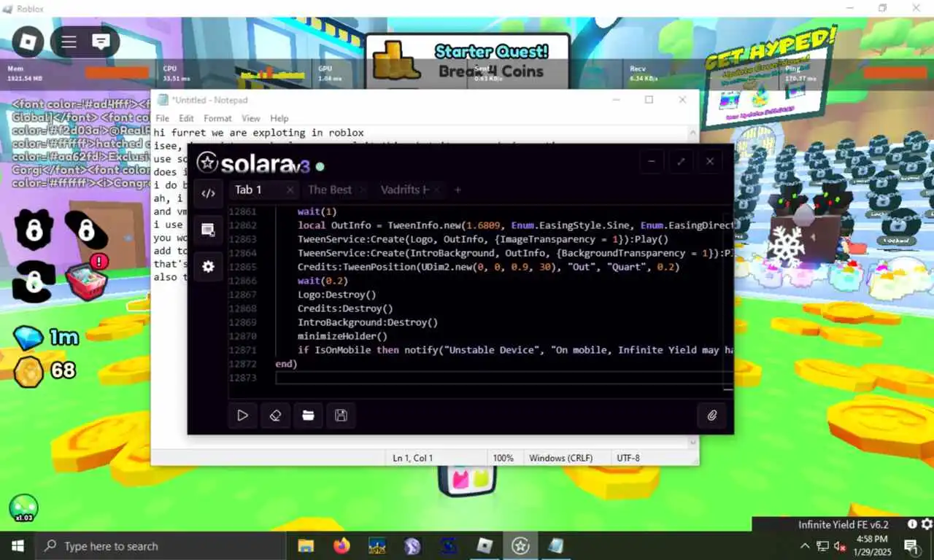Clear the editor with the eraser icon
Image resolution: width=934 pixels, height=560 pixels.
pyautogui.click(x=275, y=416)
